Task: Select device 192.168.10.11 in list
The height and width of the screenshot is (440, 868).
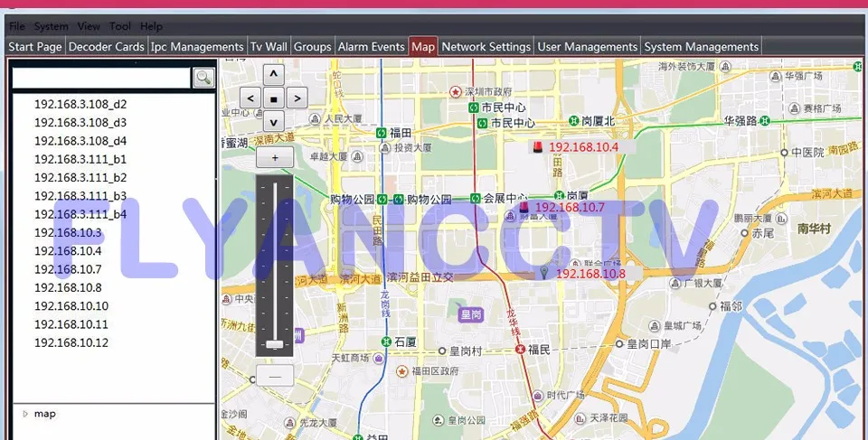Action: pos(71,323)
